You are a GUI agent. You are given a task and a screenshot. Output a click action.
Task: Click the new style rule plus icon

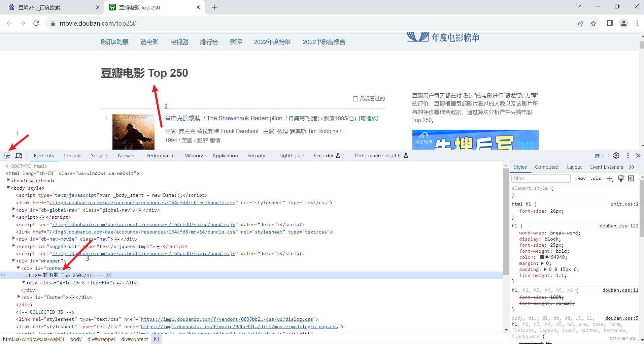(609, 179)
